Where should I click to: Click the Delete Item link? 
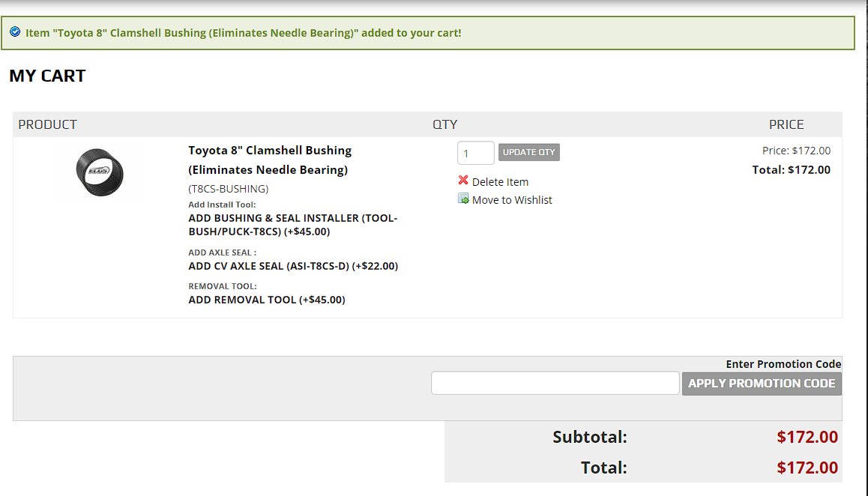[500, 181]
